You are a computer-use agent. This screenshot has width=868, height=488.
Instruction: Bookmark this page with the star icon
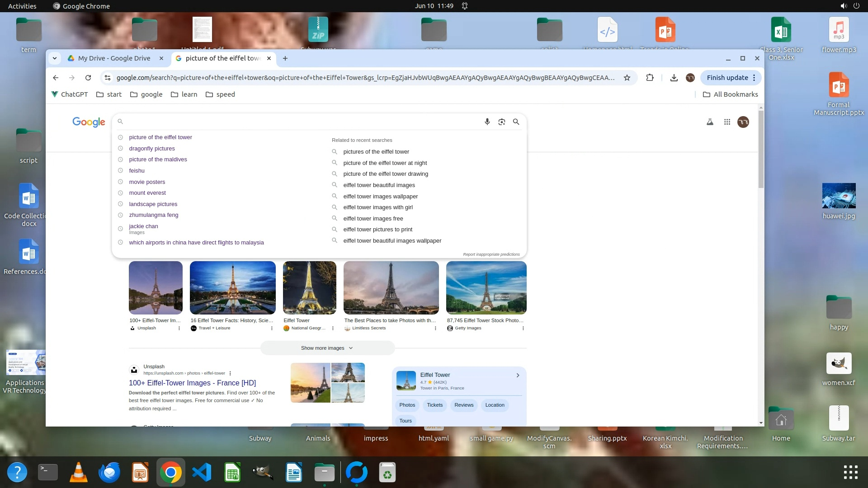(627, 78)
